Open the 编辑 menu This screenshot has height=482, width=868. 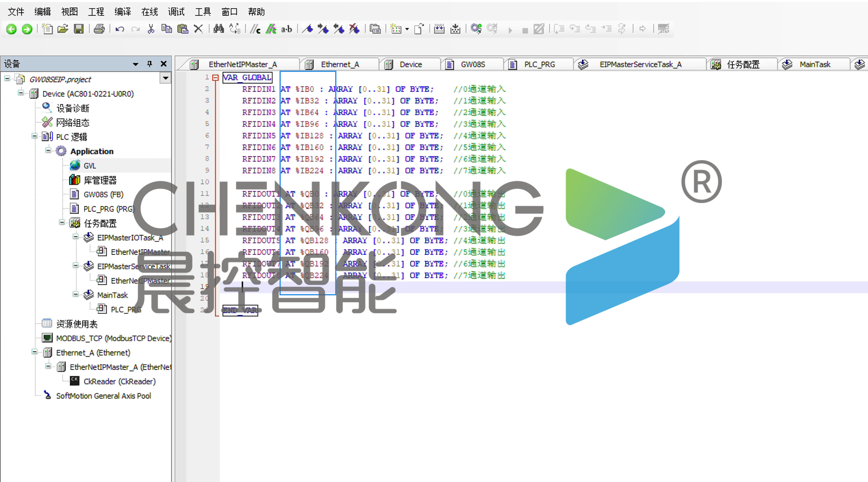(42, 12)
